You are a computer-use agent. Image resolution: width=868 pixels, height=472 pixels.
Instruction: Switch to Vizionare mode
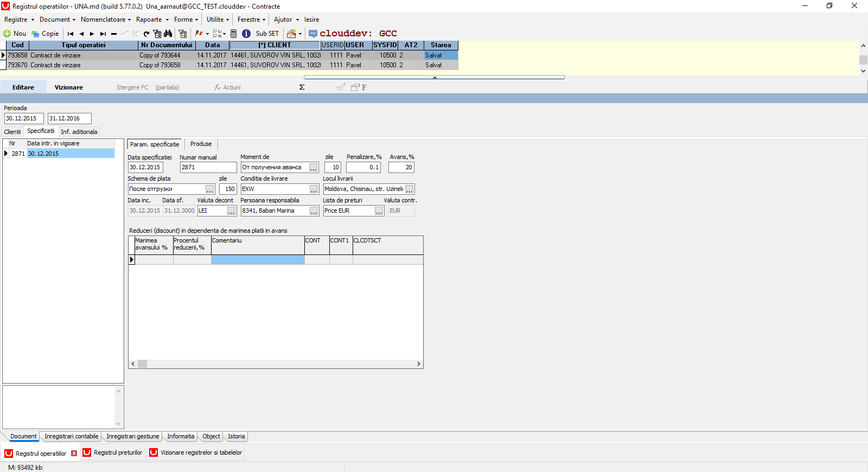tap(69, 87)
